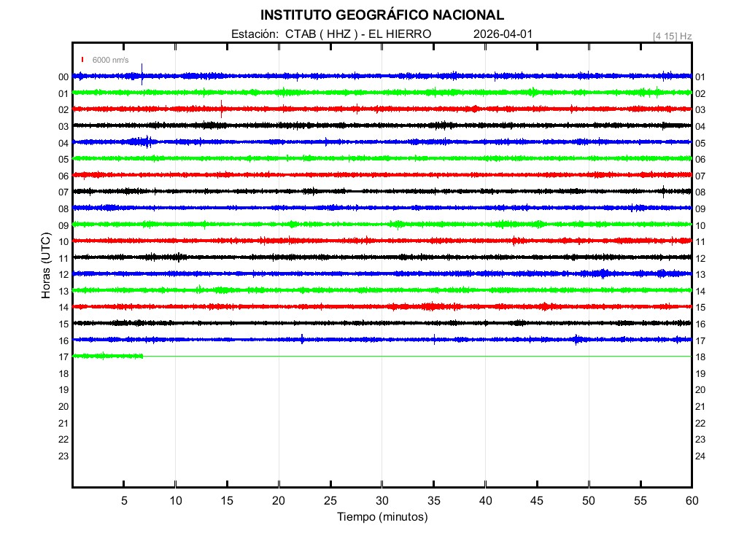This screenshot has width=747, height=560.
Task: Select hour label "17" on the left axis
Action: pos(63,357)
